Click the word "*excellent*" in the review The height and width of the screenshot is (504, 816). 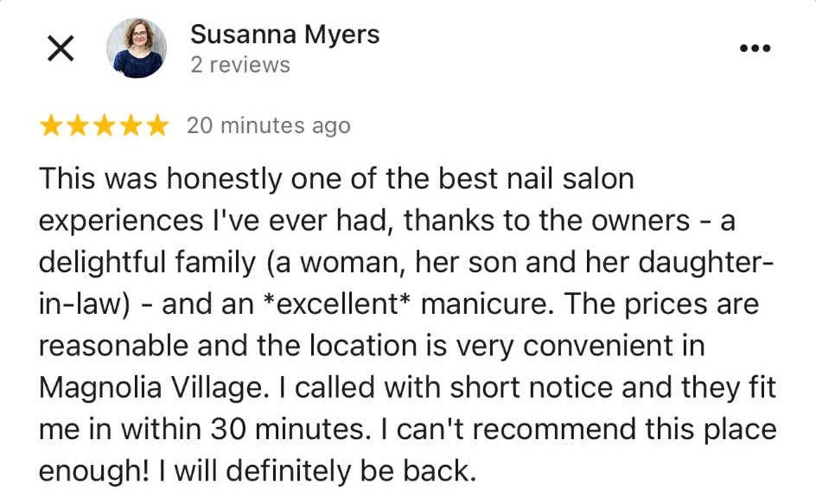tap(336, 304)
